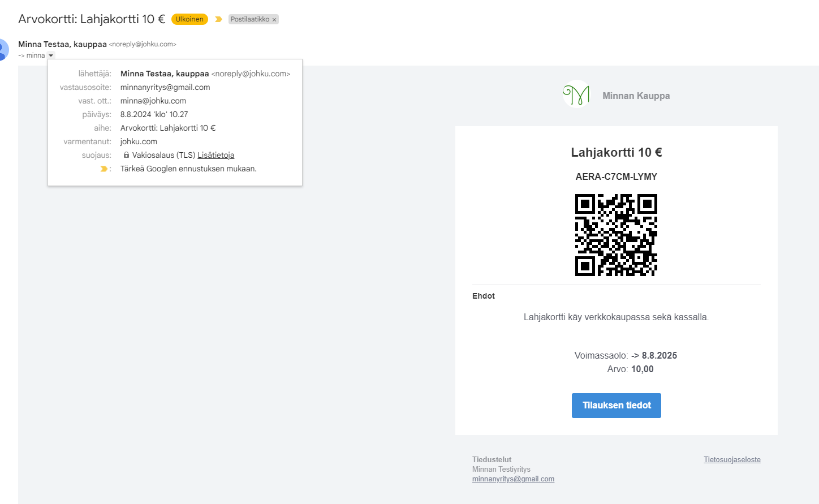Viewport: 819px width, 504px height.
Task: Open the Lisätietoja encryption link
Action: [215, 155]
